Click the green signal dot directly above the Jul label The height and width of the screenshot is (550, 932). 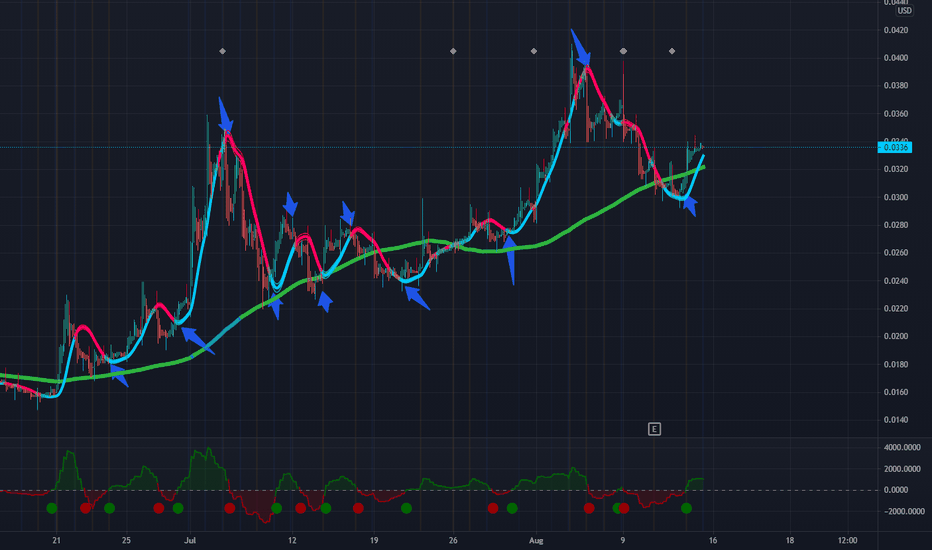pos(178,508)
